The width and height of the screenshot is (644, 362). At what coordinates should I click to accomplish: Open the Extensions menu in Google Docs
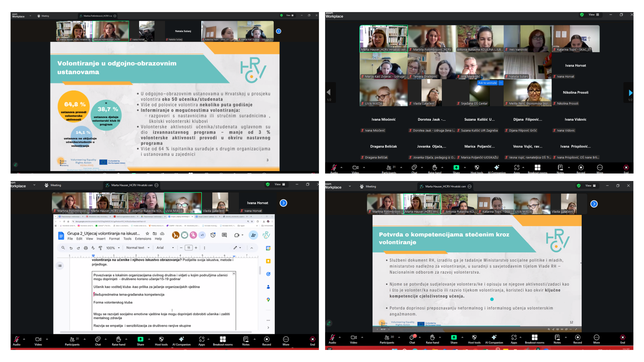click(x=143, y=239)
